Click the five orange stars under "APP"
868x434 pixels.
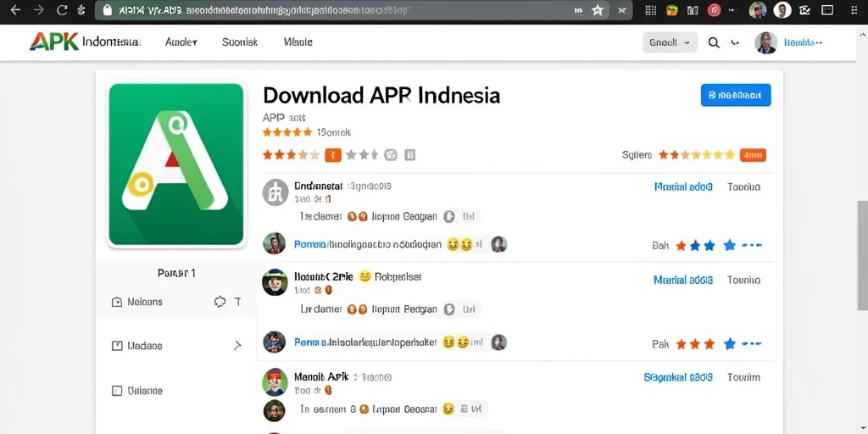point(287,132)
